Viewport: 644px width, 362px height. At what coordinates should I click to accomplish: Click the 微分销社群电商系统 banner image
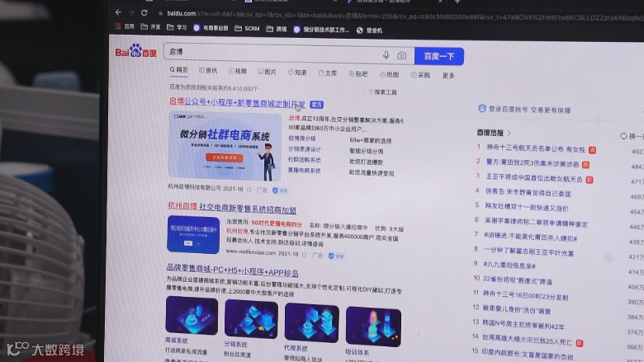point(225,146)
